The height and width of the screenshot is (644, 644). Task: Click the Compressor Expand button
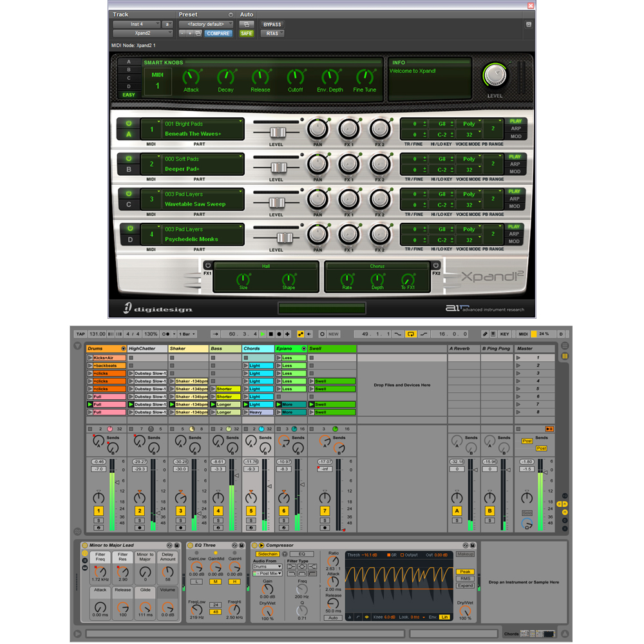point(466,585)
